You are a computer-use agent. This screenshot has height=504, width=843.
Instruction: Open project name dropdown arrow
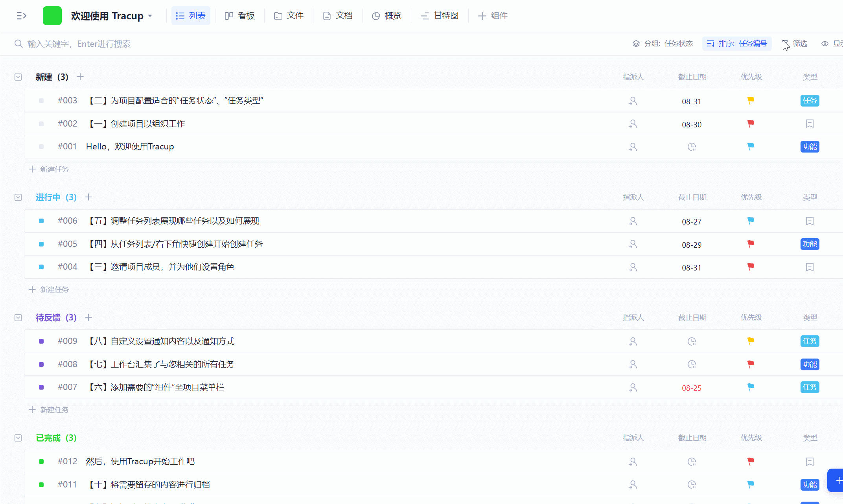[150, 16]
